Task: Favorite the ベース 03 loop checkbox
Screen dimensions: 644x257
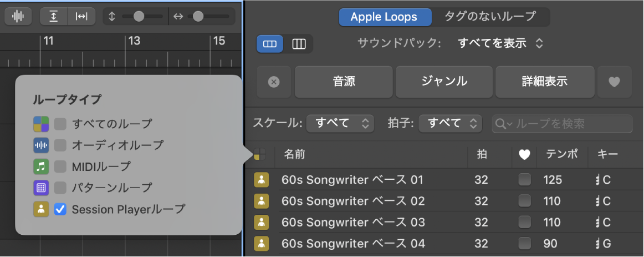Action: pos(524,223)
